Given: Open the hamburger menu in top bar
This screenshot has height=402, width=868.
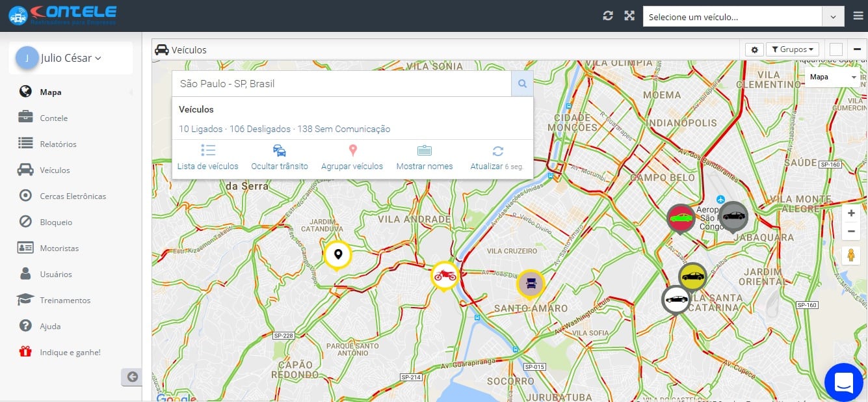Looking at the screenshot, I should click(858, 16).
